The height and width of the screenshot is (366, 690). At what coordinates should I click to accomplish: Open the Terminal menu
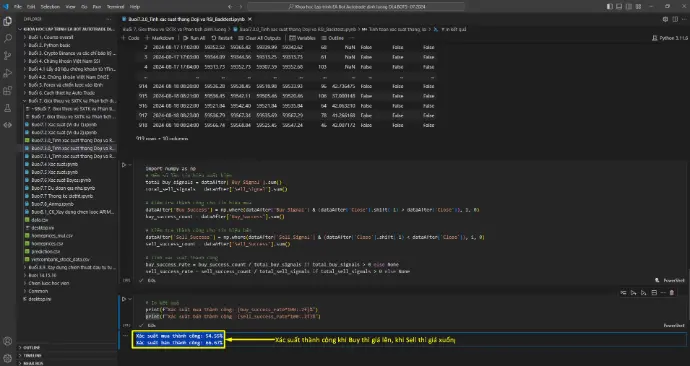(115, 7)
